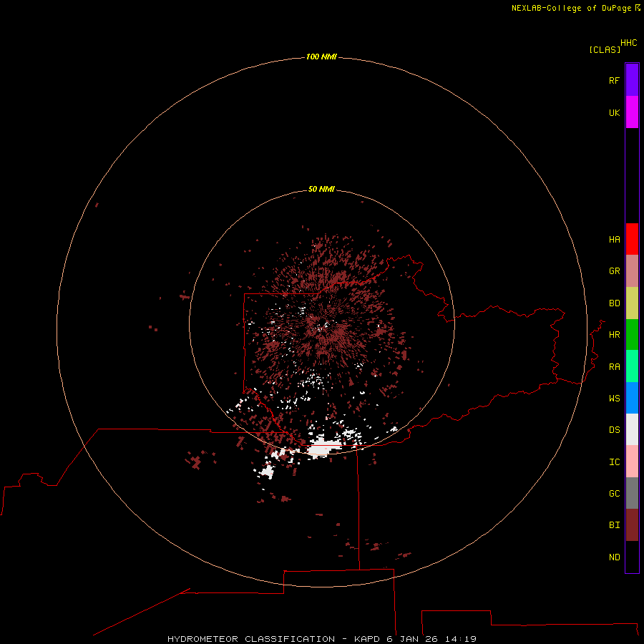Click the UK legend label

point(614,112)
